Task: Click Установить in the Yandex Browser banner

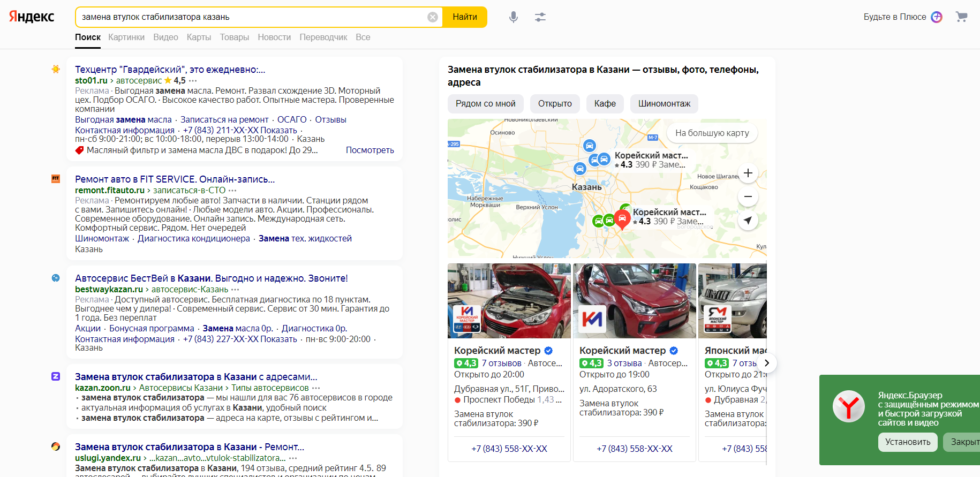Action: (x=908, y=442)
